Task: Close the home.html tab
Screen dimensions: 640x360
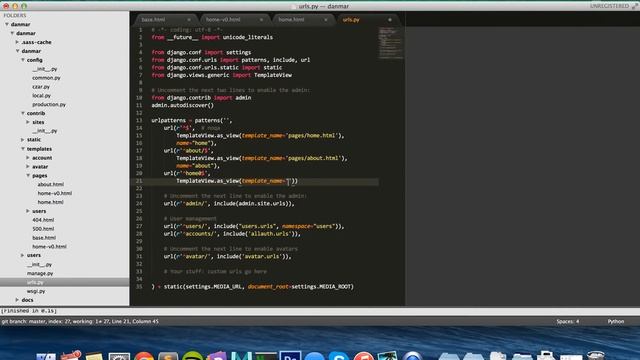Action: click(326, 20)
